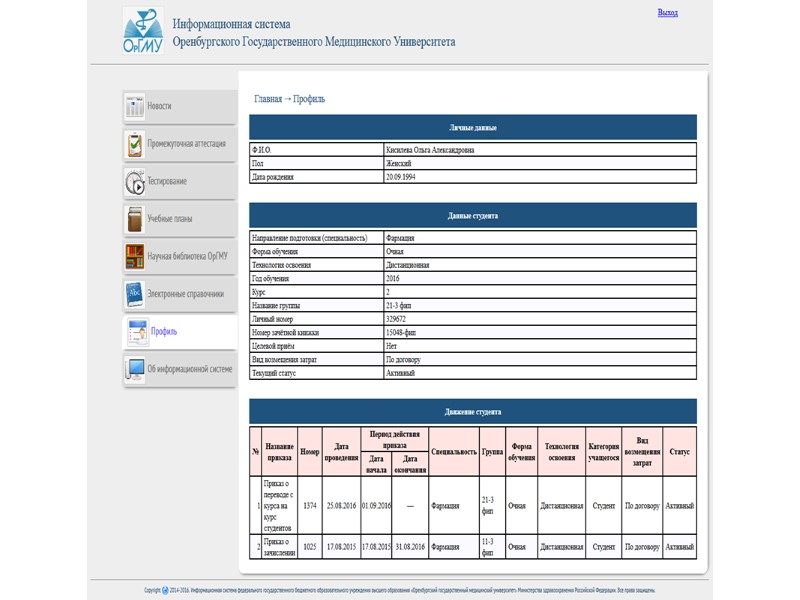Open the Новости menu item
800x600 pixels.
click(x=180, y=106)
